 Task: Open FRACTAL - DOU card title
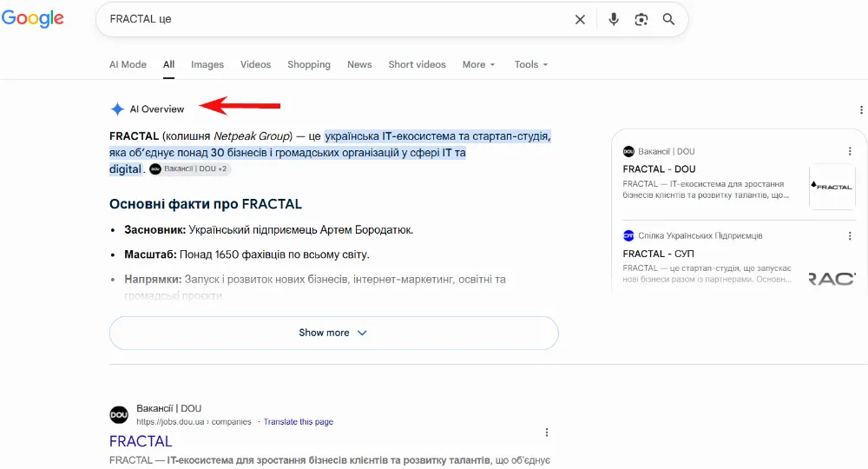pyautogui.click(x=659, y=168)
